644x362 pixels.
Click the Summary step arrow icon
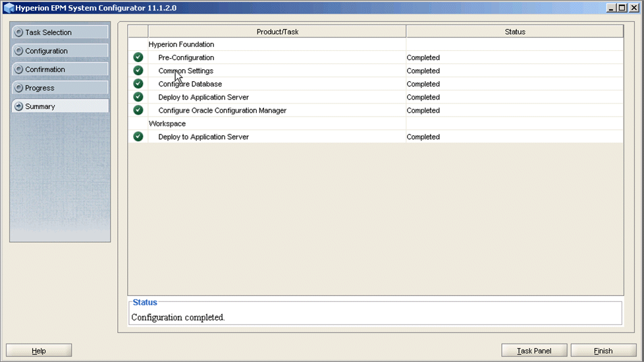pos(18,106)
